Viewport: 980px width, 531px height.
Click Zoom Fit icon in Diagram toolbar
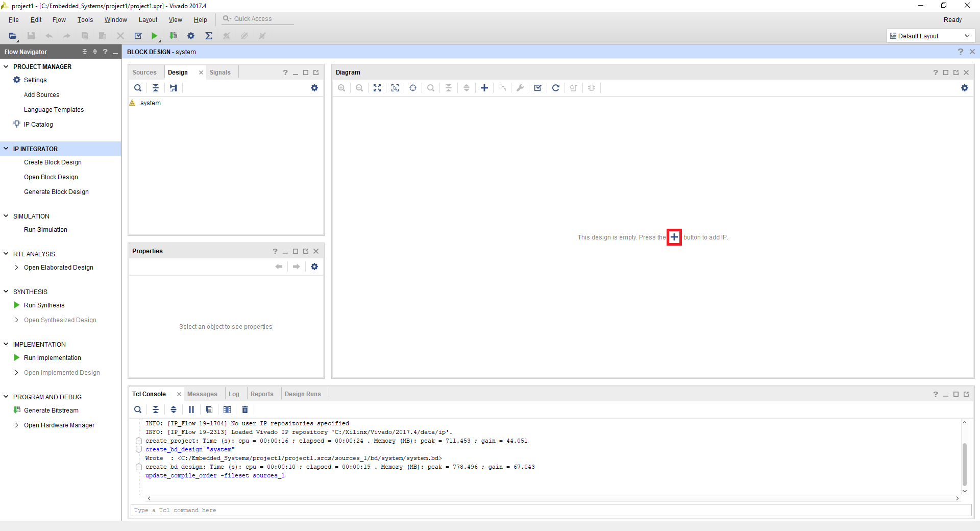point(377,88)
